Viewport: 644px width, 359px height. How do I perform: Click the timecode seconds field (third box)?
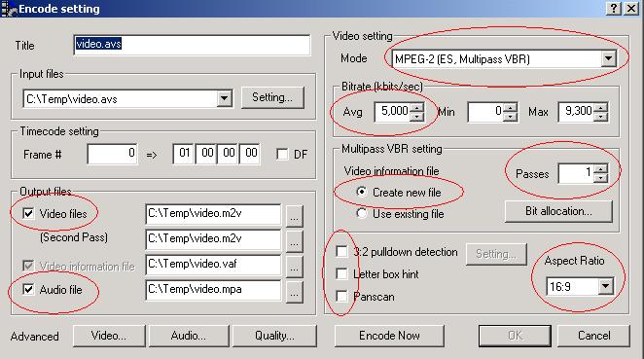tap(228, 154)
